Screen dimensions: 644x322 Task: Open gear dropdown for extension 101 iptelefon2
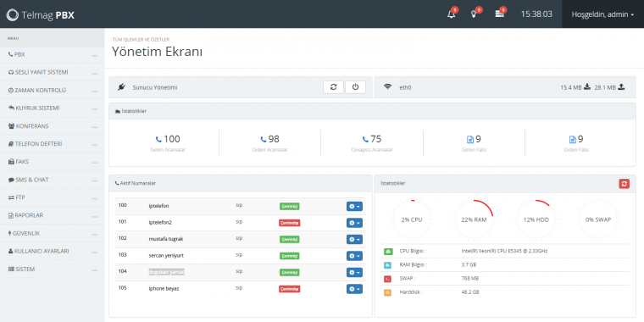click(354, 223)
